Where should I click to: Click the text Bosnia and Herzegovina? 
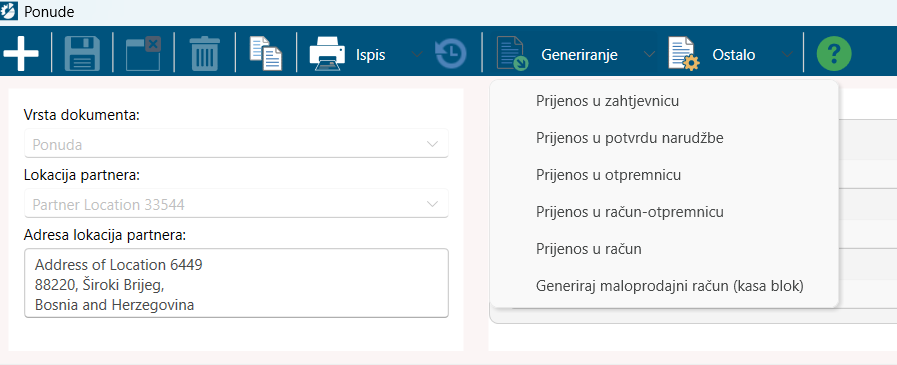pos(114,305)
